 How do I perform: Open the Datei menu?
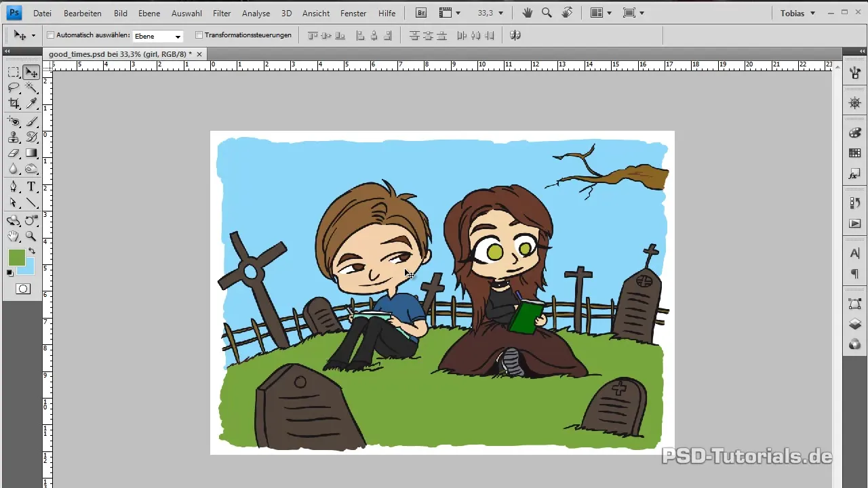[42, 13]
